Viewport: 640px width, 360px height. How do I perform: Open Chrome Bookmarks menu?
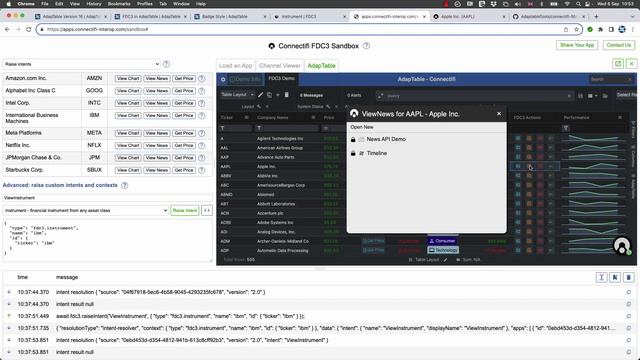(x=119, y=4)
